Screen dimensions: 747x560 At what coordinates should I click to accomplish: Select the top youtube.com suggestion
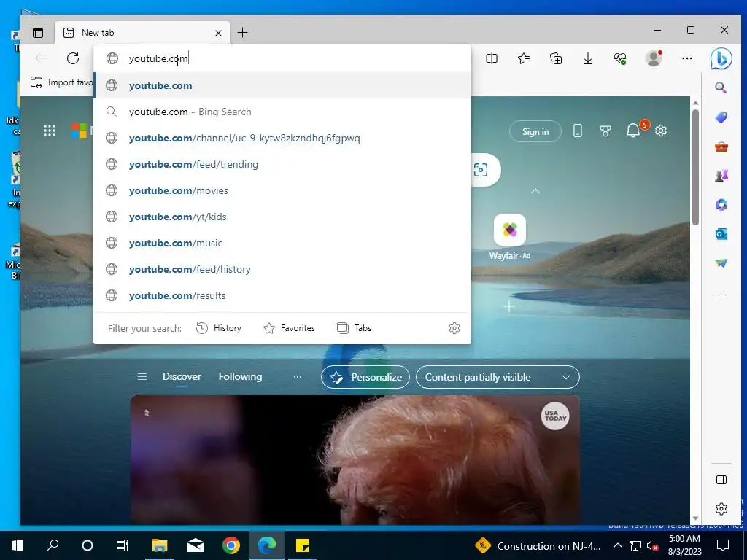pyautogui.click(x=282, y=86)
